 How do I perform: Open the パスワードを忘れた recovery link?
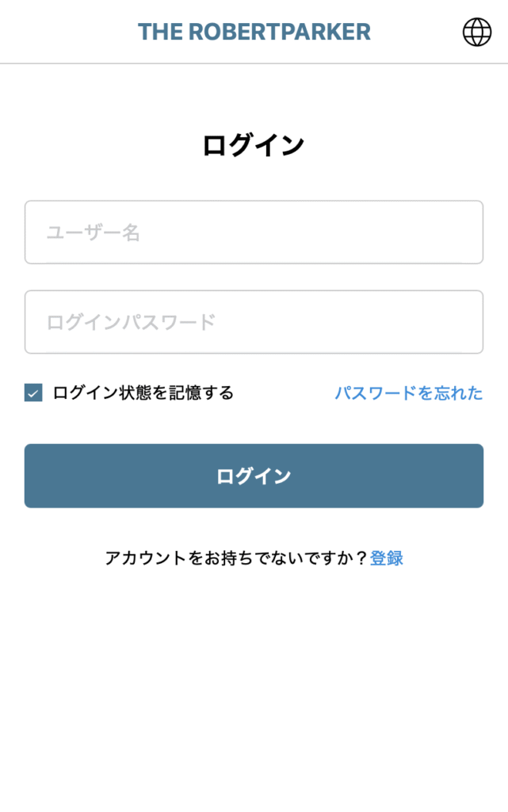click(408, 393)
